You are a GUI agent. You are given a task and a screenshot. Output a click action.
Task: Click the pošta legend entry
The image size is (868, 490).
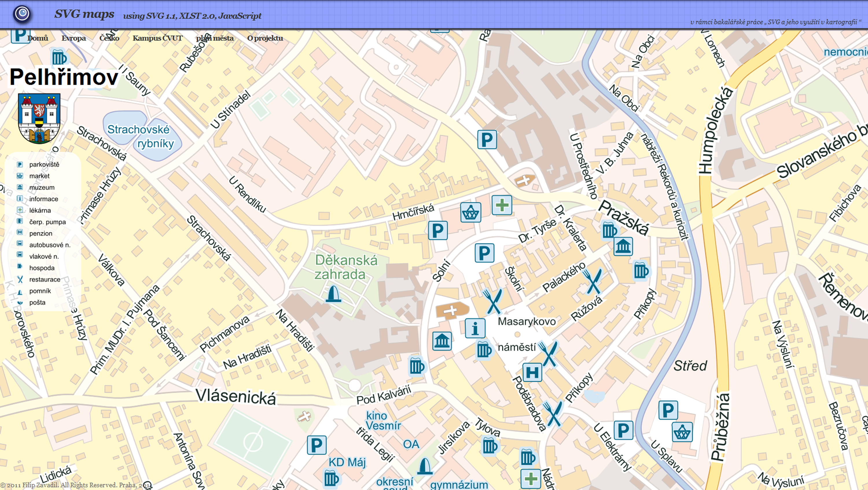[31, 302]
